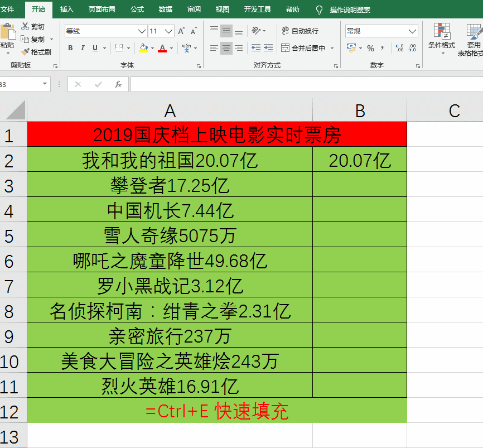This screenshot has height=448, width=483.
Task: Open clipboard group dialog launcher
Action: 55,66
